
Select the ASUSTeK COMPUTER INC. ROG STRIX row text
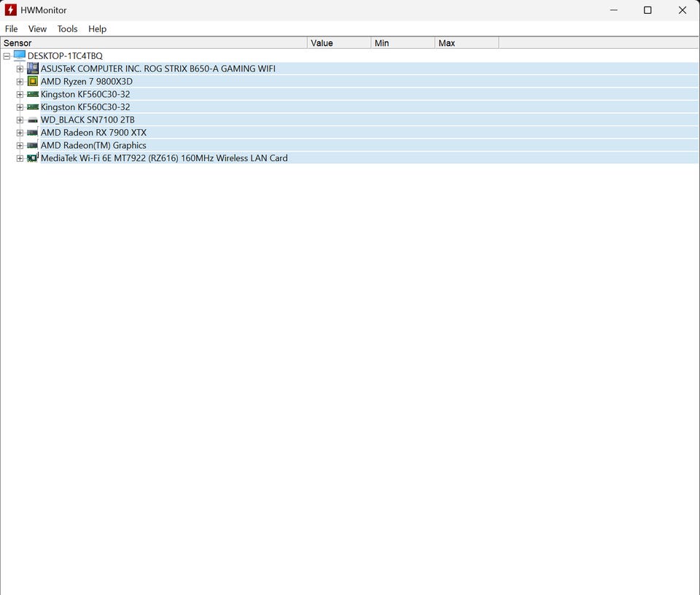tap(158, 69)
